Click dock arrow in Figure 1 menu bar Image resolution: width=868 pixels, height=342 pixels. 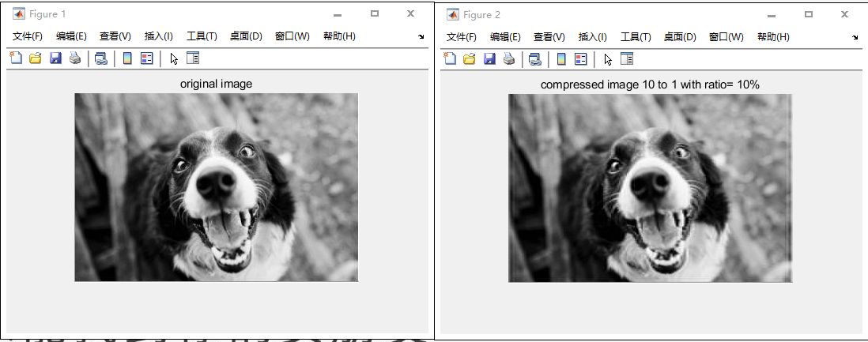coord(421,36)
